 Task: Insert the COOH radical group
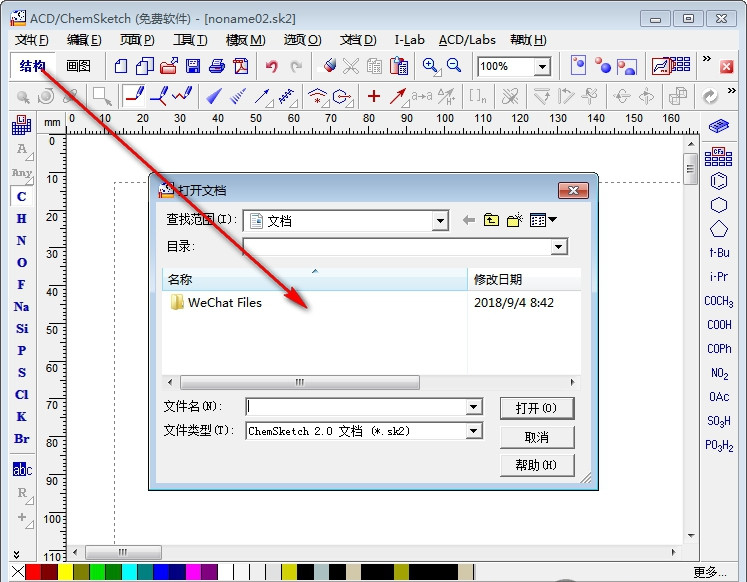[x=719, y=325]
